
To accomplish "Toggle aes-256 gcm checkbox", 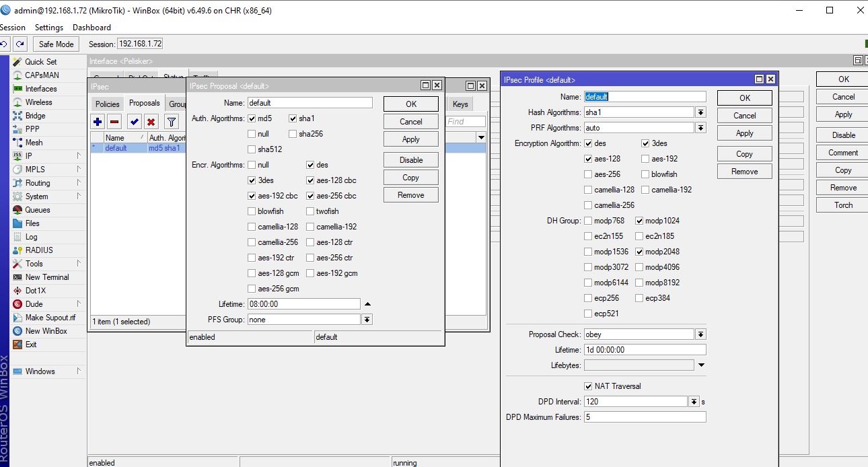I will click(252, 289).
